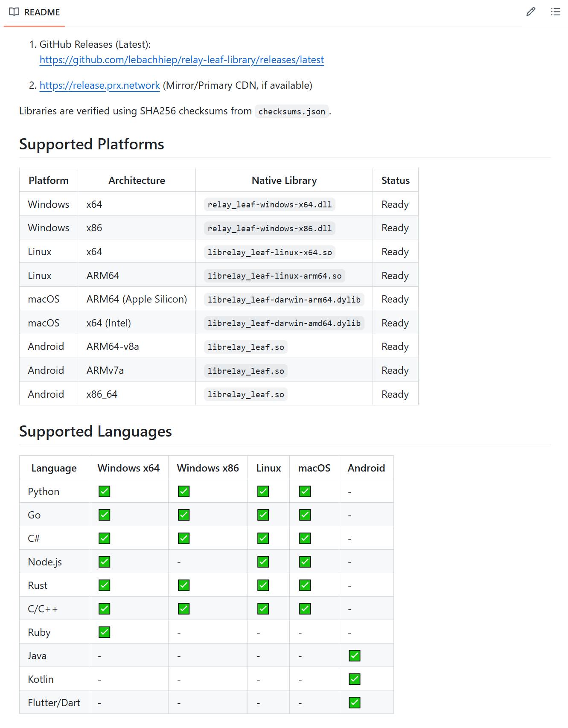The image size is (568, 728).
Task: Click the README book icon
Action: click(x=14, y=12)
